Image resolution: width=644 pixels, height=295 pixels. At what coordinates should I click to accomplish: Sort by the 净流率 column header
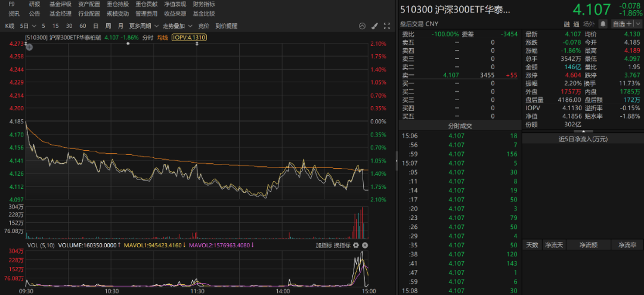coord(627,245)
